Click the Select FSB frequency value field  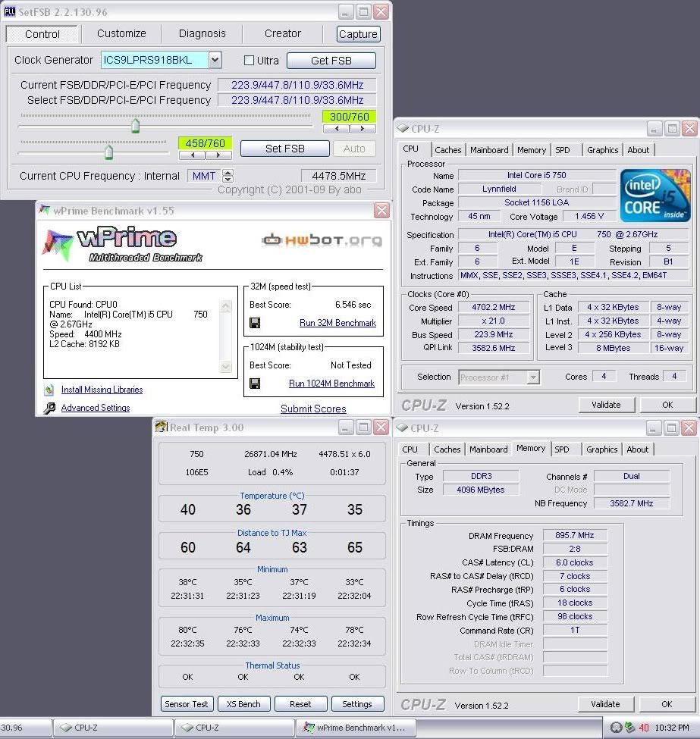(x=297, y=100)
